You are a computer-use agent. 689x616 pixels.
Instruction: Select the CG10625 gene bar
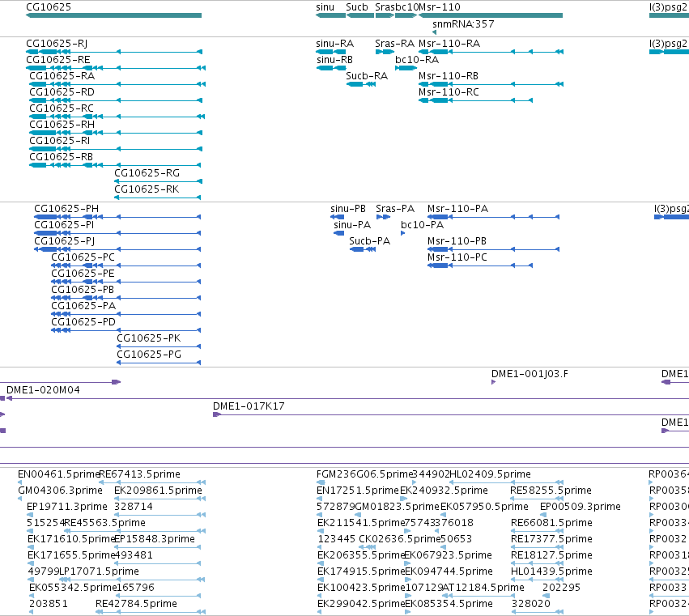pyautogui.click(x=114, y=15)
